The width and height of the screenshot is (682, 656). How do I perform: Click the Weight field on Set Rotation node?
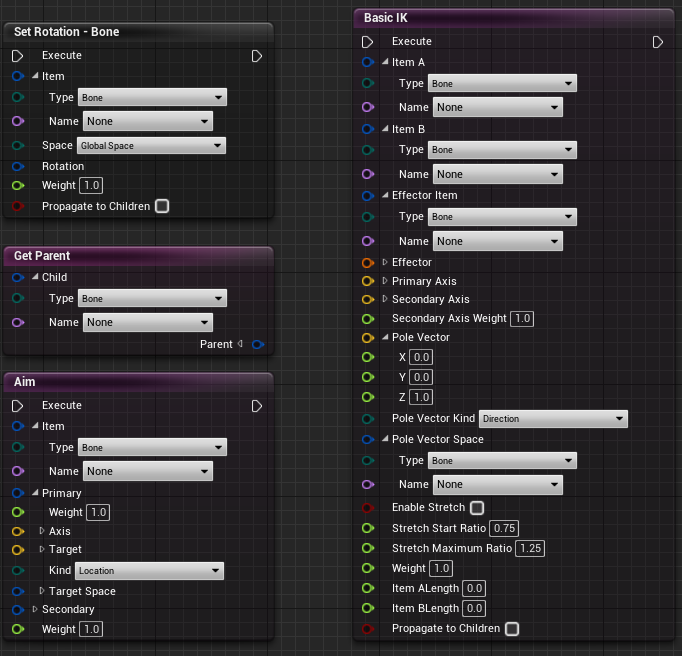point(91,185)
